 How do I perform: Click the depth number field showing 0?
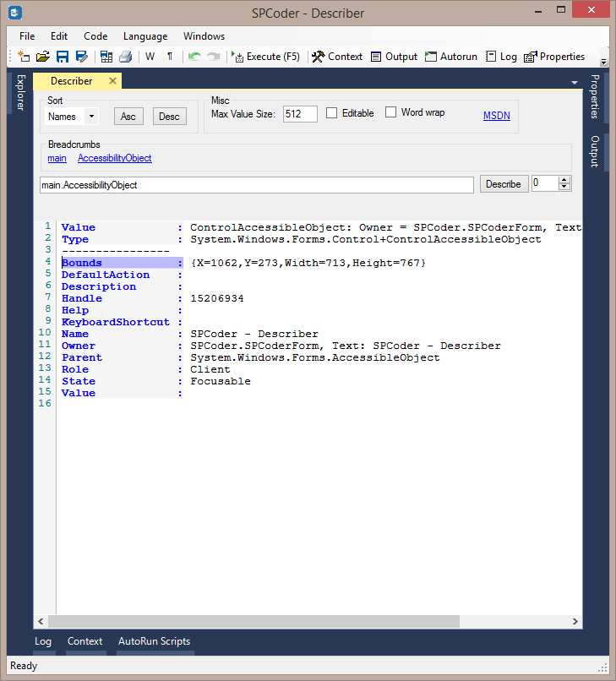click(546, 183)
